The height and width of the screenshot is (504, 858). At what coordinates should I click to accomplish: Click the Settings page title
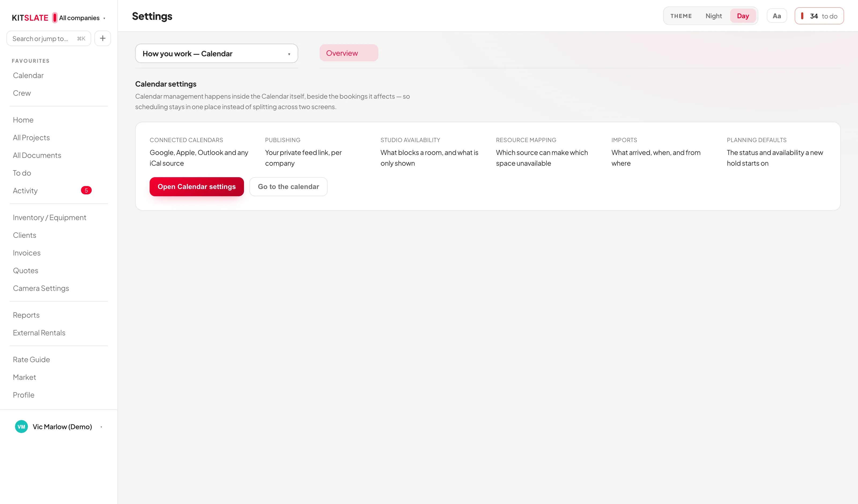pyautogui.click(x=152, y=16)
